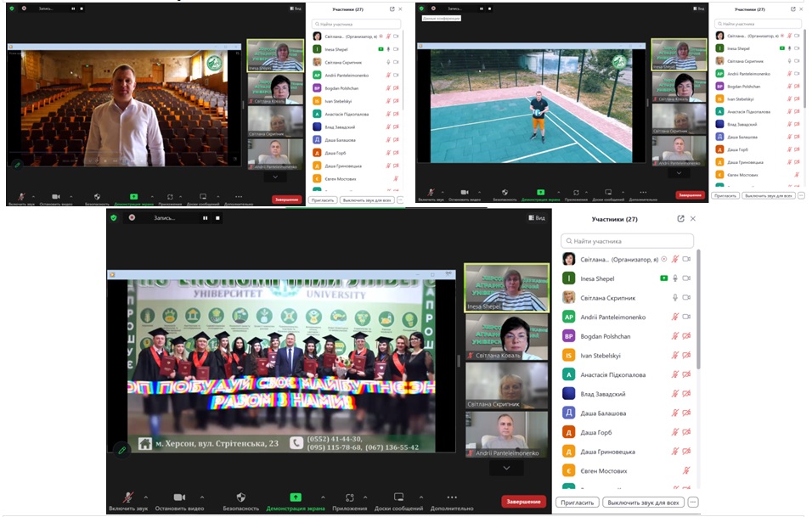Stop video (Остановить видео) in largest bottom toolbar
The height and width of the screenshot is (517, 812).
pyautogui.click(x=179, y=497)
